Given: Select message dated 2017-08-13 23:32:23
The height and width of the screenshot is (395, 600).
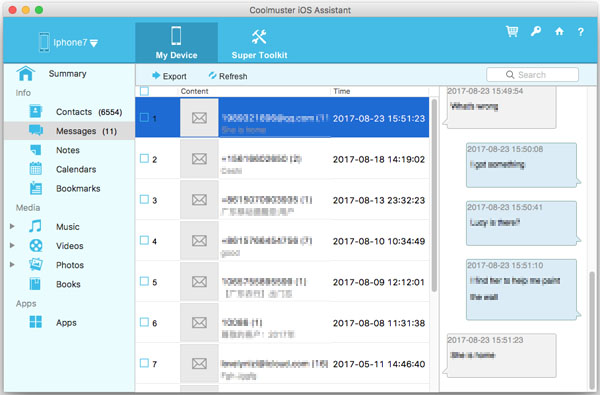Looking at the screenshot, I should (282, 200).
